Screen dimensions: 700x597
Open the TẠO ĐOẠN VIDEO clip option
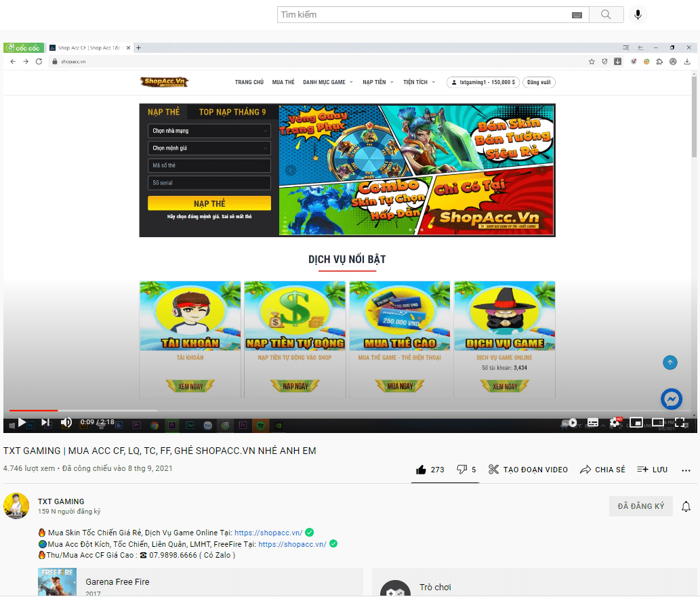pos(528,470)
